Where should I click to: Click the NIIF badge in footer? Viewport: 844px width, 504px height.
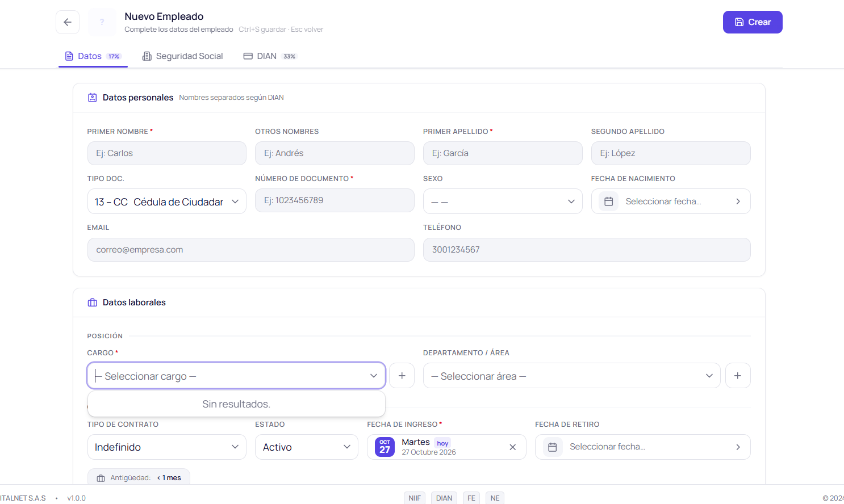(415, 498)
